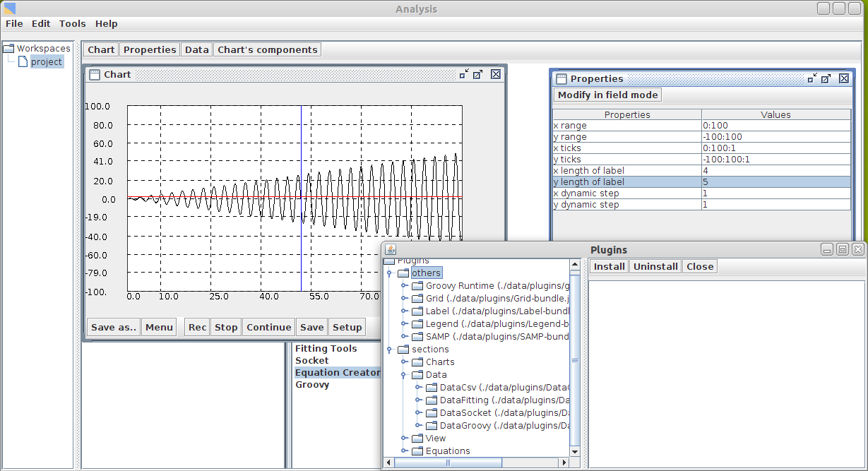
Task: Click Modify in field mode button
Action: coord(607,95)
